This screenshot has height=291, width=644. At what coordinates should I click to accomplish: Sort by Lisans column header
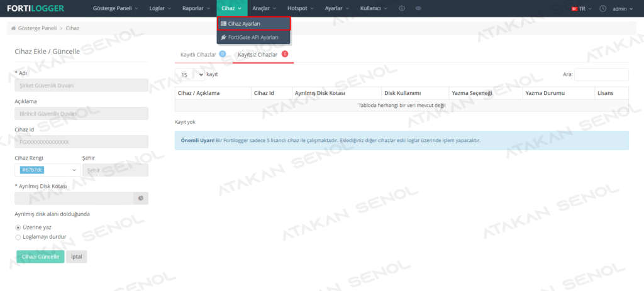pyautogui.click(x=611, y=93)
